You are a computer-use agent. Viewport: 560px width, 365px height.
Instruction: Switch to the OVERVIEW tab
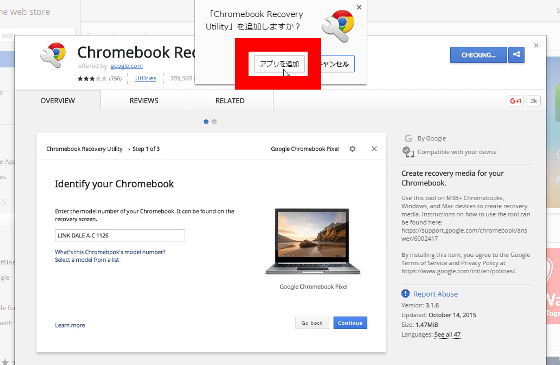pos(58,101)
